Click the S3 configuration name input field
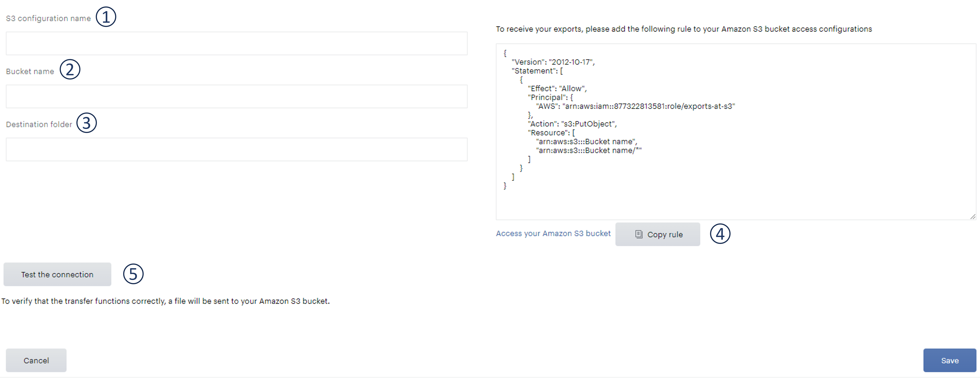The image size is (980, 378). pos(237,43)
